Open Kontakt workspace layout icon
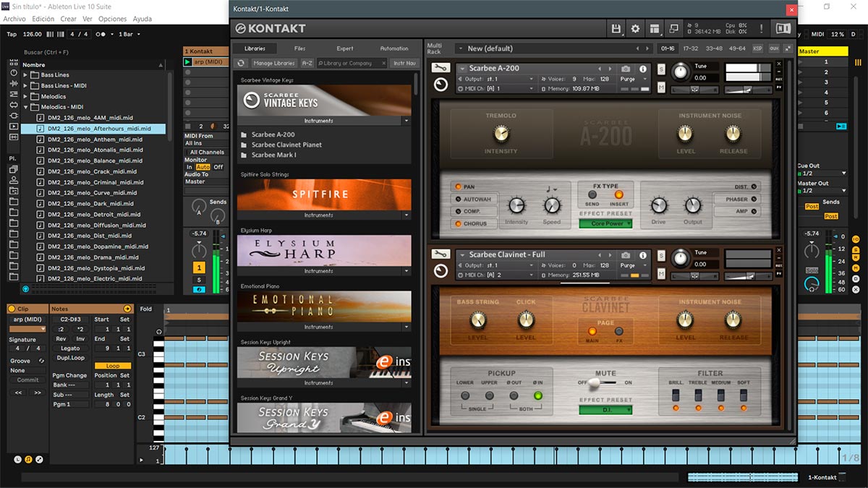This screenshot has height=488, width=868. tap(655, 29)
